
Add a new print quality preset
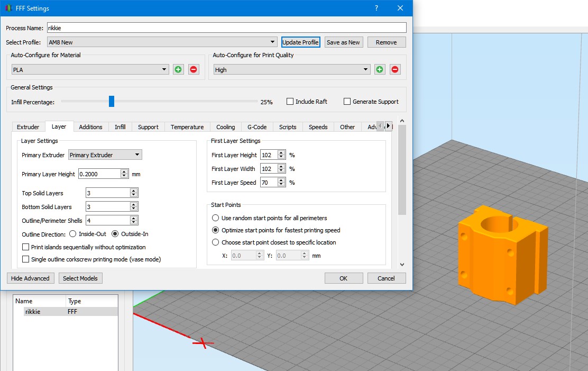(x=380, y=69)
